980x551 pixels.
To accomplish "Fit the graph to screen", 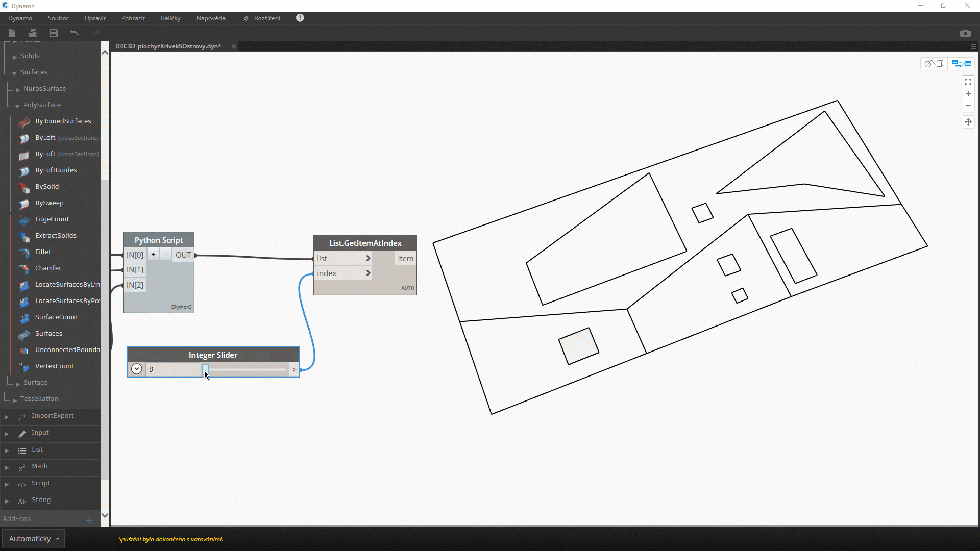I will [x=968, y=81].
